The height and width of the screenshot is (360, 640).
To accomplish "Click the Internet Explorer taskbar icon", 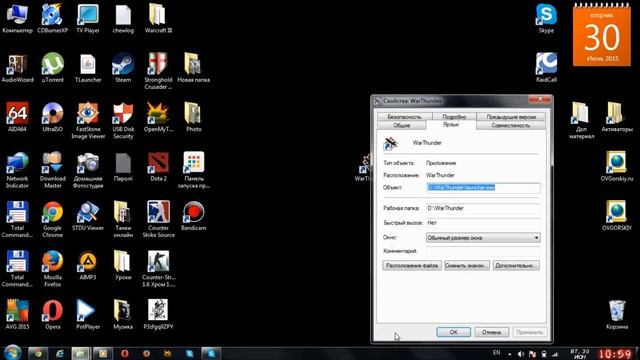I will (60, 353).
